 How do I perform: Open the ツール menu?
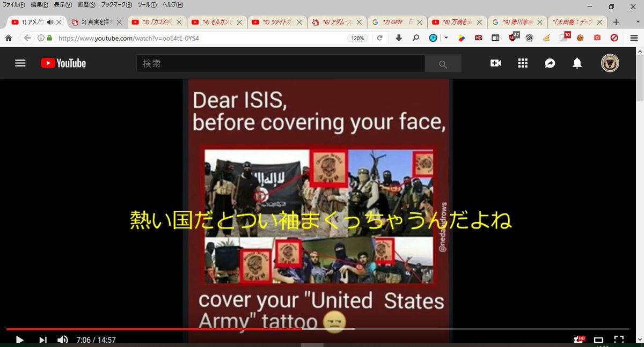tap(148, 5)
